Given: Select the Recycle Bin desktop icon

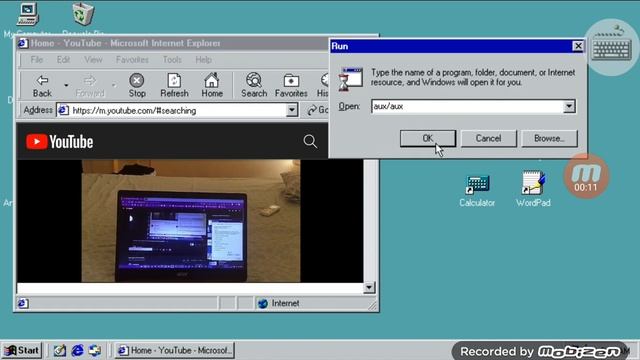Looking at the screenshot, I should (83, 19).
